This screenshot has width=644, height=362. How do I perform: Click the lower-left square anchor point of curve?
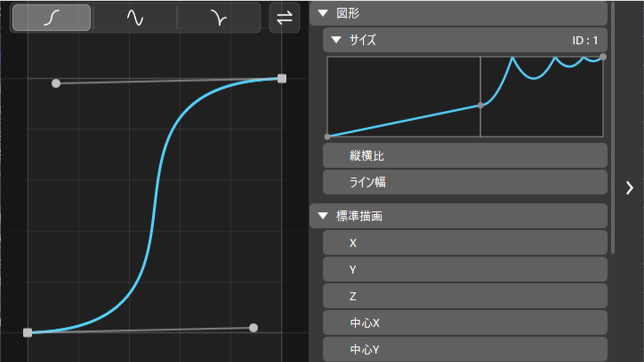coord(28,332)
